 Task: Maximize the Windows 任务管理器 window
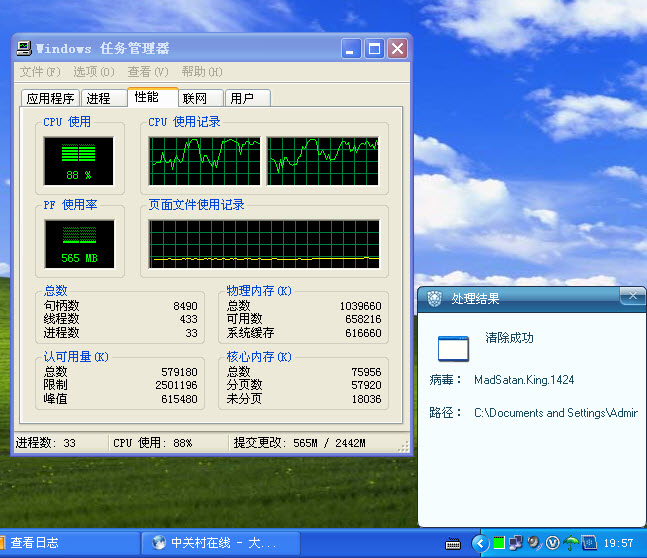pos(374,49)
